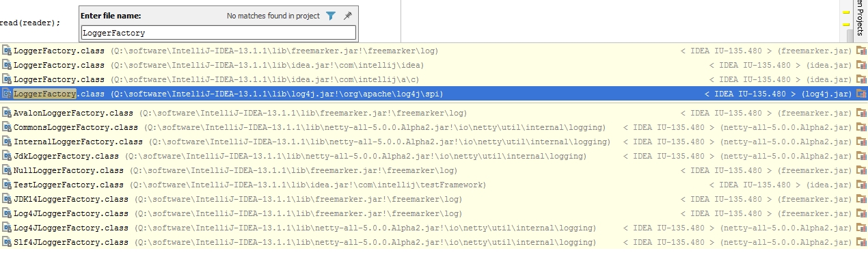
Task: Click the 'Enter file name:' label
Action: pos(111,16)
